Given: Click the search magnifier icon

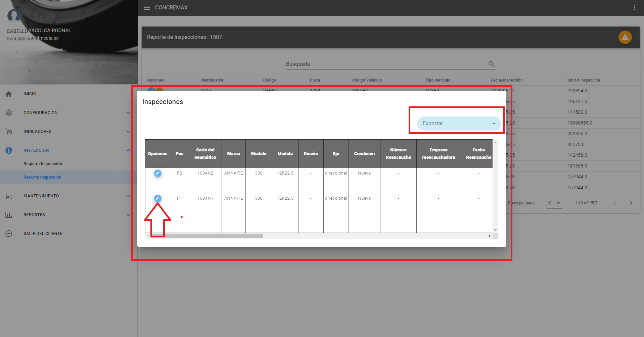Looking at the screenshot, I should coord(491,64).
